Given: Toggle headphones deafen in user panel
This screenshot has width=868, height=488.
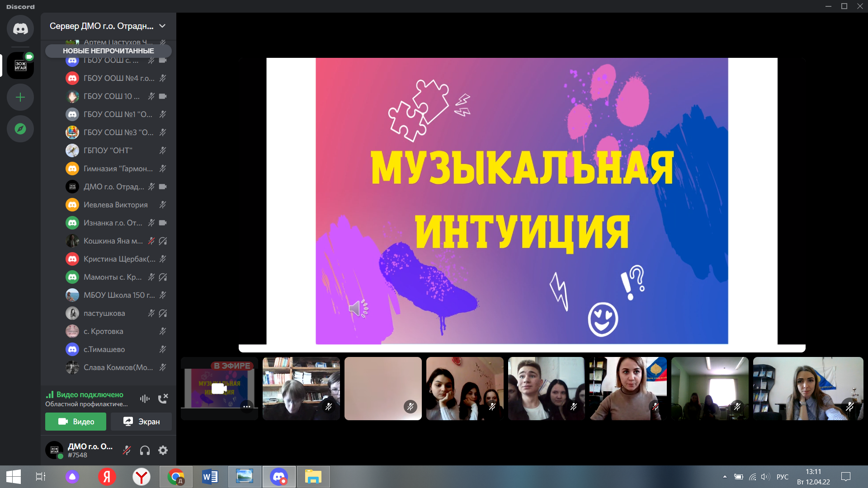Looking at the screenshot, I should tap(145, 450).
